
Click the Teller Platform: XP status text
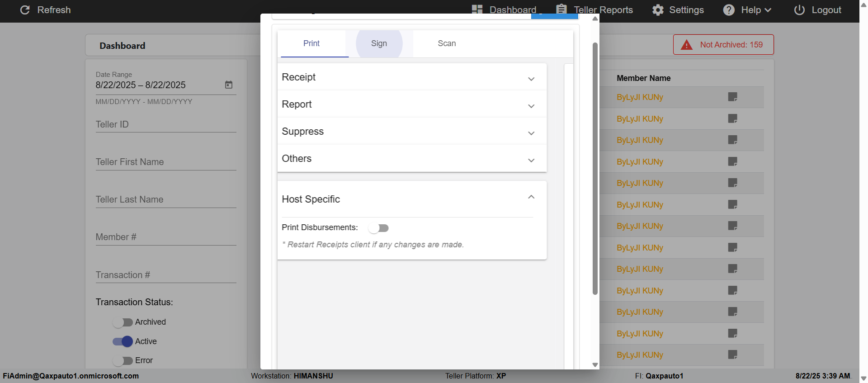pos(476,376)
